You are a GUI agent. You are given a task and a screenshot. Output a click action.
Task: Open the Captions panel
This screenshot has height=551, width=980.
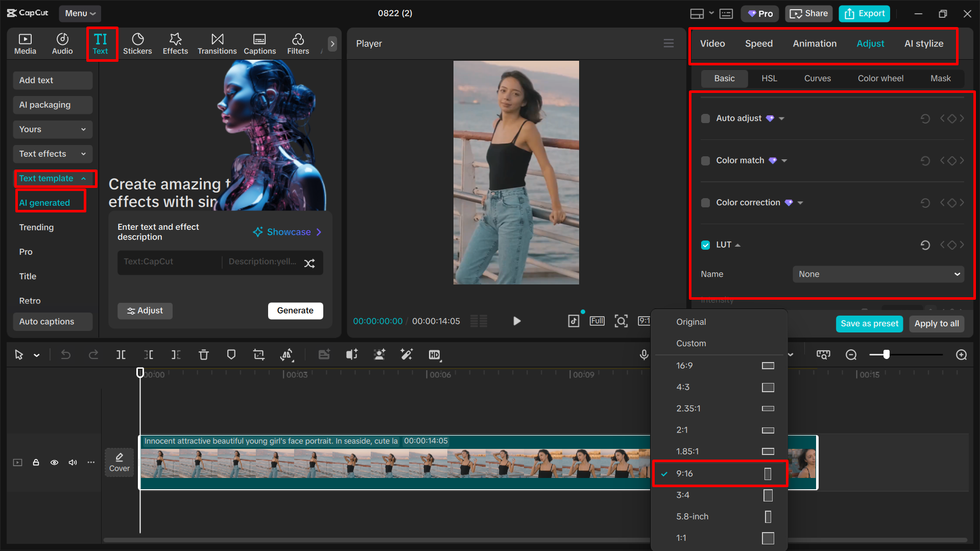point(259,43)
